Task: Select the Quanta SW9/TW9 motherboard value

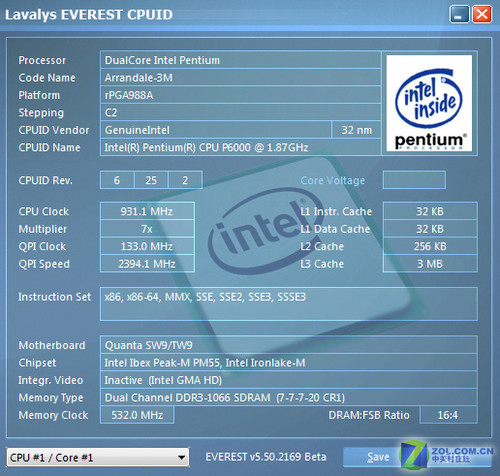Action: (x=289, y=345)
